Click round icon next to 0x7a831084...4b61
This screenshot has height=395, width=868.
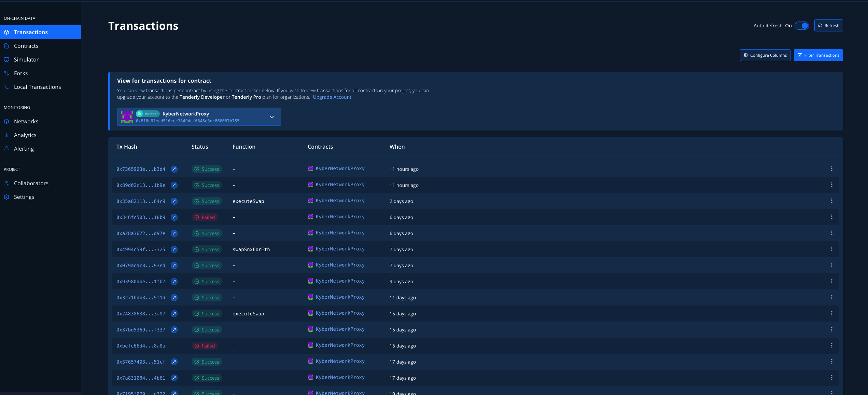click(174, 378)
